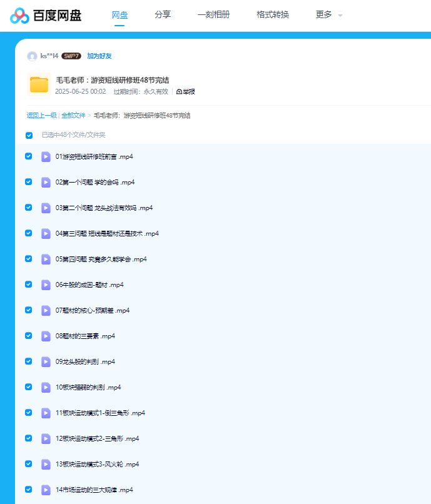Open file name 14市场运动的三大规律 .mp4
The width and height of the screenshot is (431, 504).
point(94,490)
